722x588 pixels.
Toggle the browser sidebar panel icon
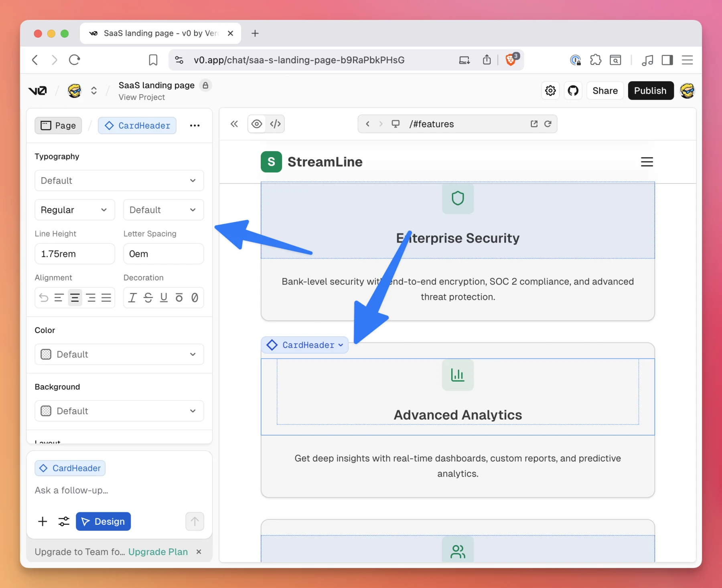[x=667, y=60]
